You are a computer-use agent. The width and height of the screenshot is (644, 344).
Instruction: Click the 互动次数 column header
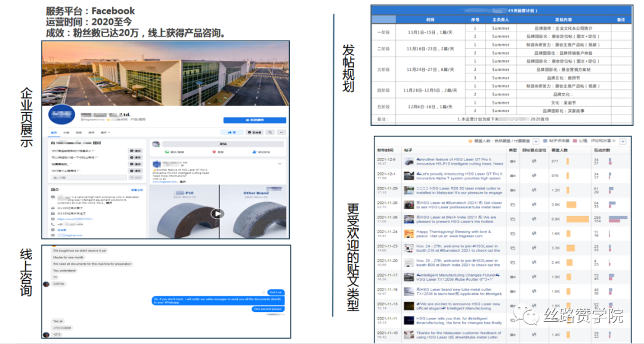(602, 150)
